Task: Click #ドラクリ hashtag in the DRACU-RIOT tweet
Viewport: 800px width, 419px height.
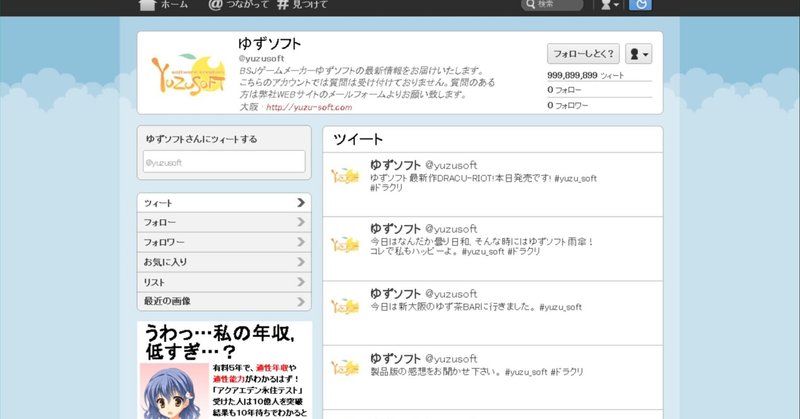Action: click(x=387, y=188)
